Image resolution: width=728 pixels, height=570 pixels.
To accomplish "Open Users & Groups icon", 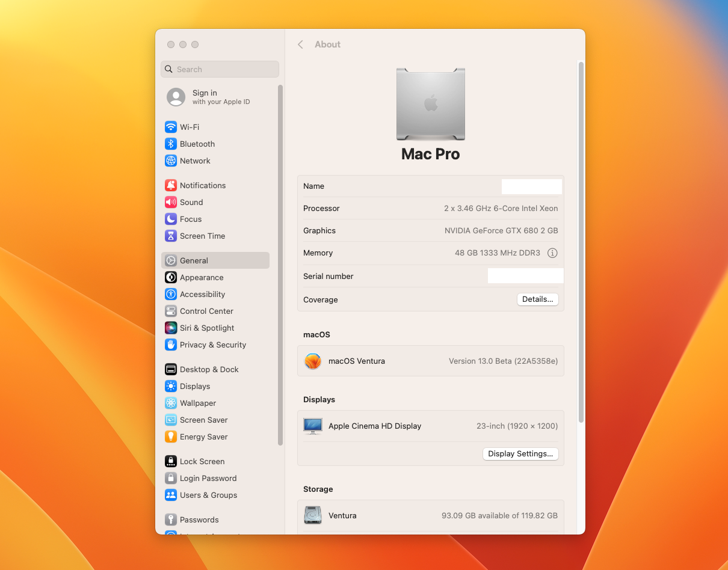I will 171,495.
